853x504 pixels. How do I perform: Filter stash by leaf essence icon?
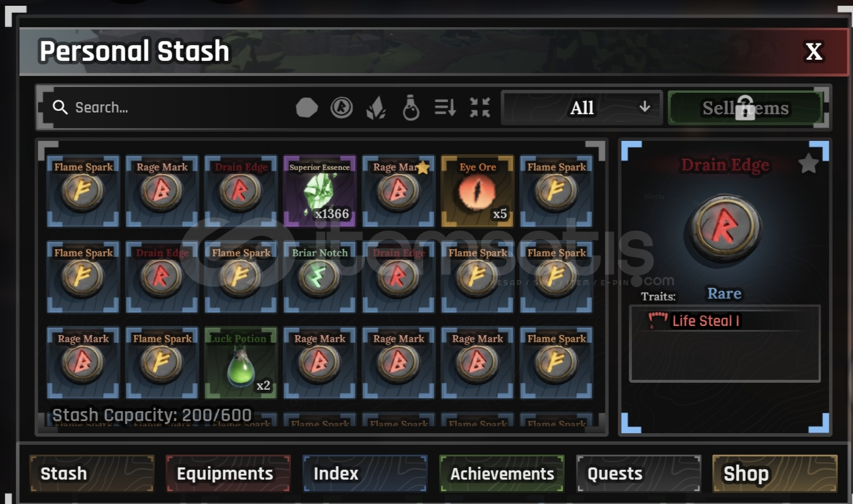point(376,108)
